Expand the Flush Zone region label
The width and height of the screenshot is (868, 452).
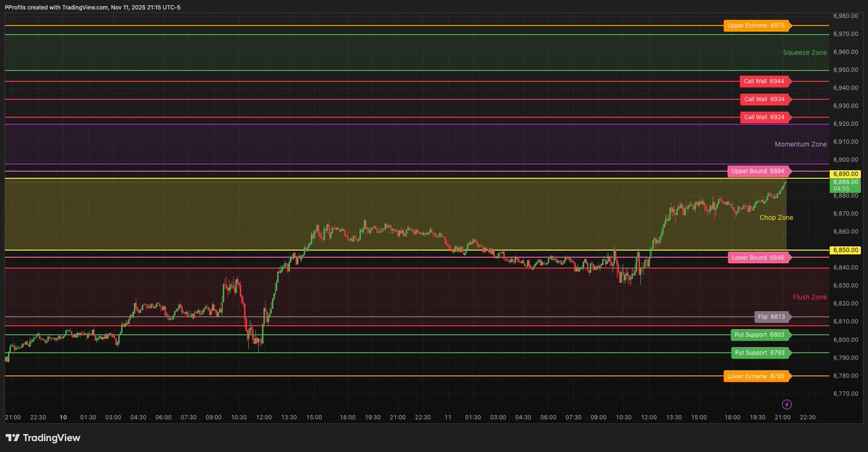810,297
